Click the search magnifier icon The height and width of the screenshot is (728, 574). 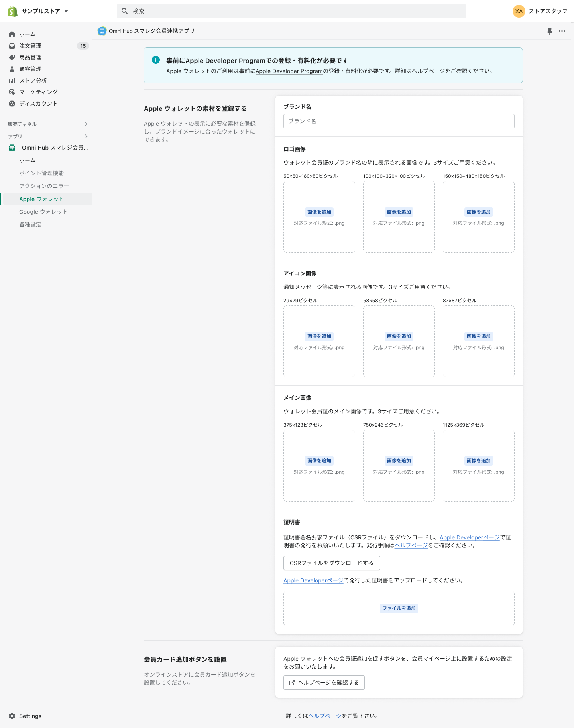(x=125, y=11)
